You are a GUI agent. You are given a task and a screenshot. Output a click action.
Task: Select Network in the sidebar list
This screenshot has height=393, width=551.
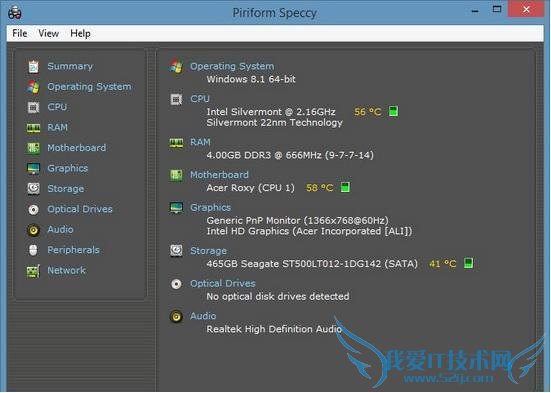coord(66,270)
